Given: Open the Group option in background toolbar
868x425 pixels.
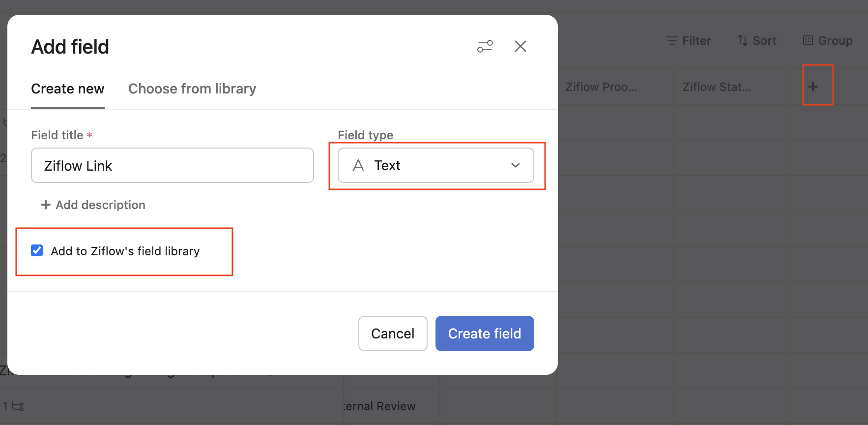Looking at the screenshot, I should point(828,41).
